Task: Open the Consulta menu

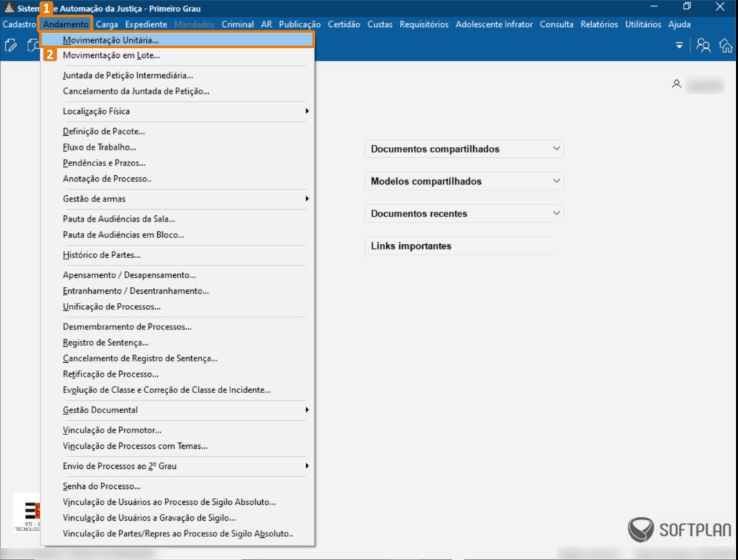Action: 557,24
